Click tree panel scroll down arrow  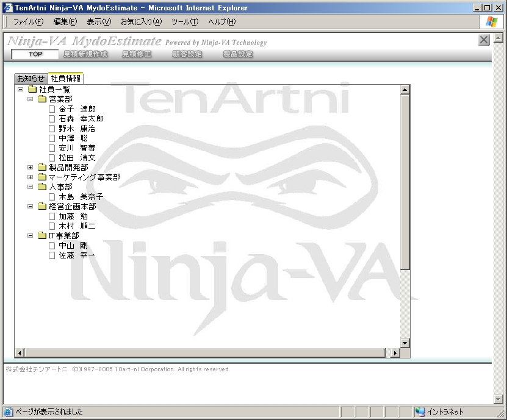pos(405,343)
